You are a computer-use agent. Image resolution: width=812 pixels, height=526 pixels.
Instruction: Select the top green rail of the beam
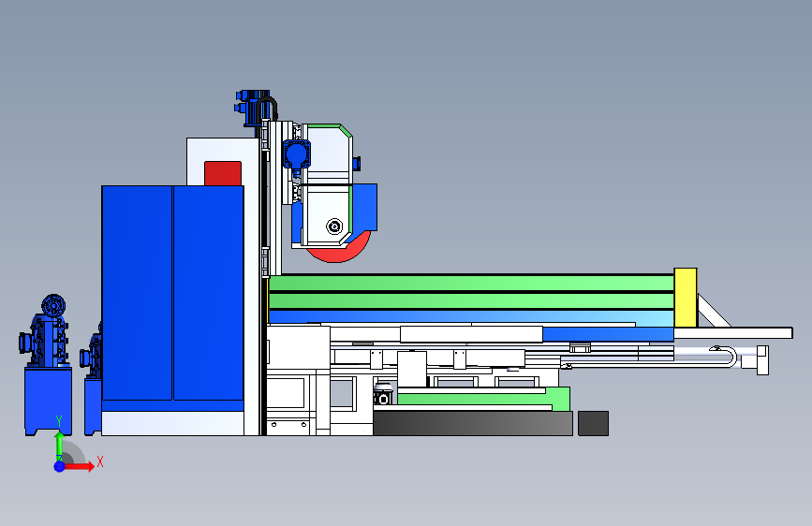point(471,284)
